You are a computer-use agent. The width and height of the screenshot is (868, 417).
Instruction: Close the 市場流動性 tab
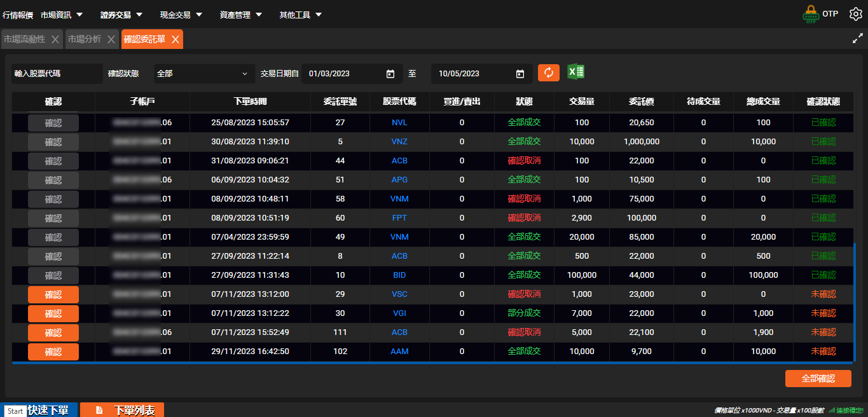click(x=55, y=39)
